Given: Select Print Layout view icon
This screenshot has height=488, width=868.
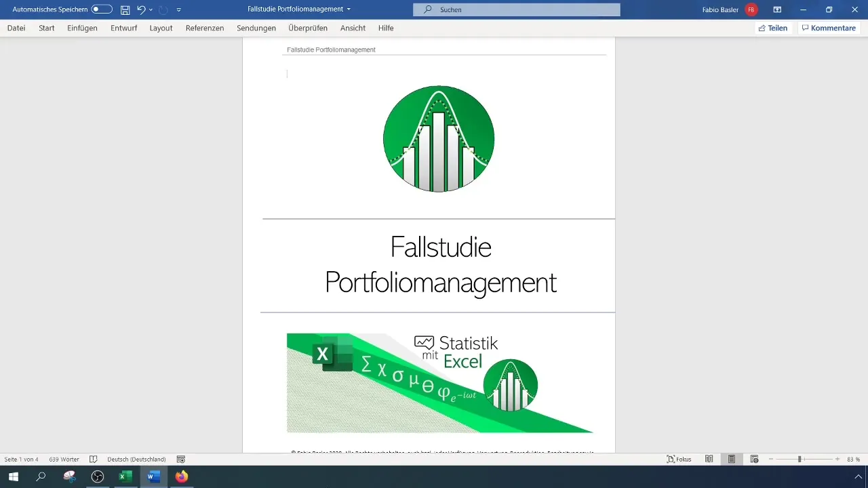Looking at the screenshot, I should 732,459.
